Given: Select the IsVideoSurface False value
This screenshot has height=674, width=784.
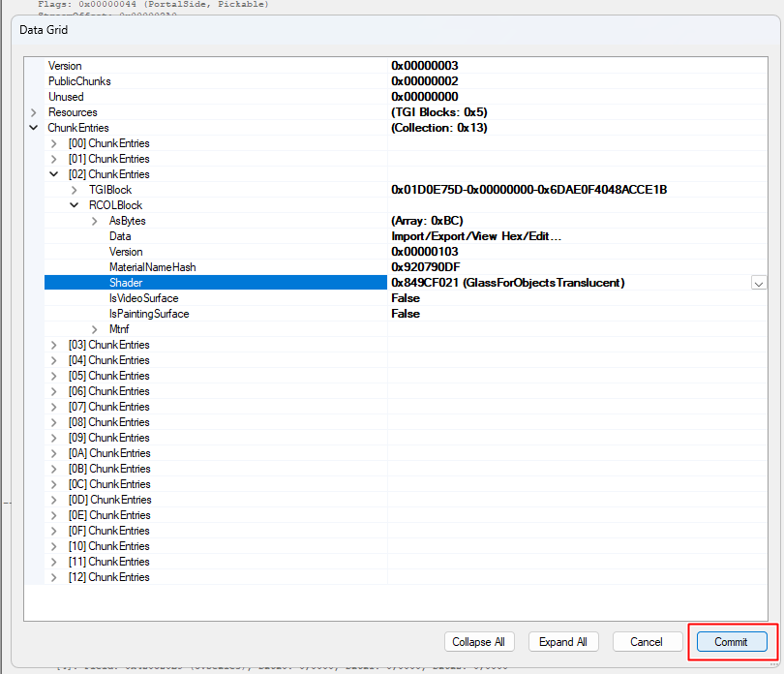Looking at the screenshot, I should [406, 298].
